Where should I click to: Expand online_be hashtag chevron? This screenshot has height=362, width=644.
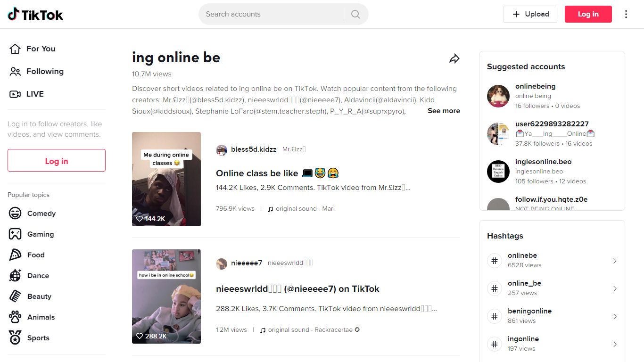615,288
